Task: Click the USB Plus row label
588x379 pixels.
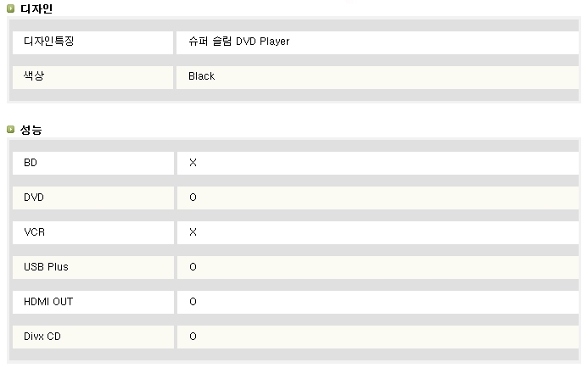Action: point(46,267)
